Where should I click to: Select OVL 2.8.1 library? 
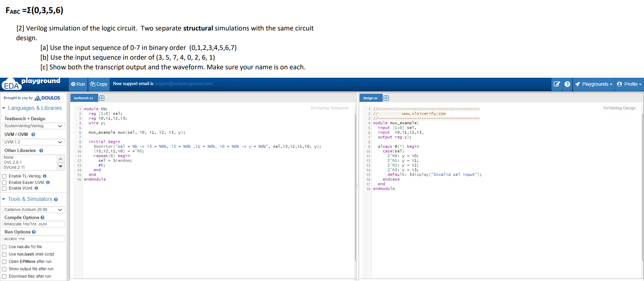coord(13,162)
